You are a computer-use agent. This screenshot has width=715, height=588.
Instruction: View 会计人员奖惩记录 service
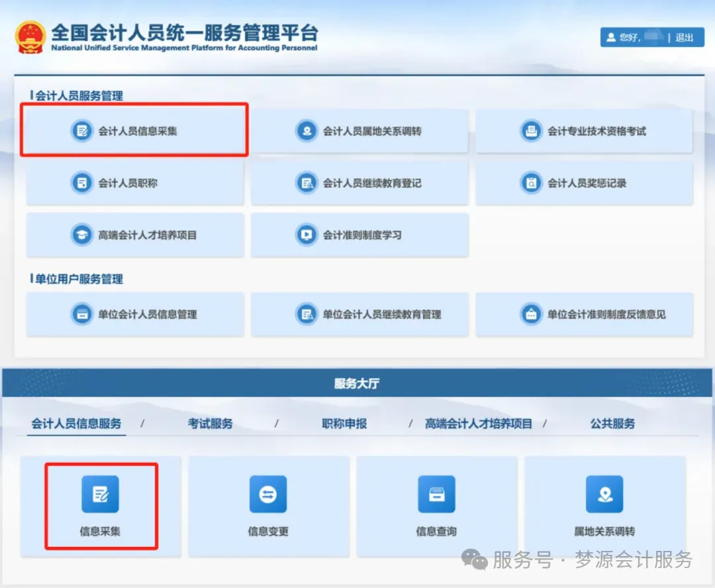(x=585, y=183)
